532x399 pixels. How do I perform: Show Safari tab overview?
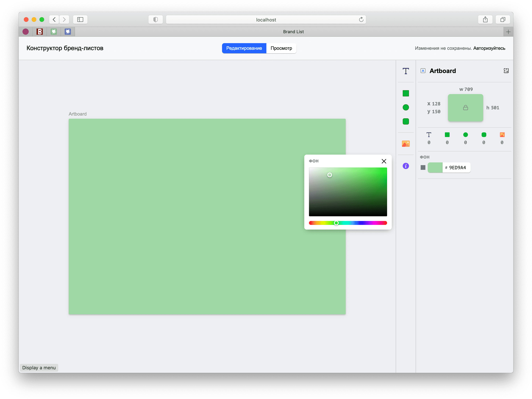pyautogui.click(x=503, y=20)
